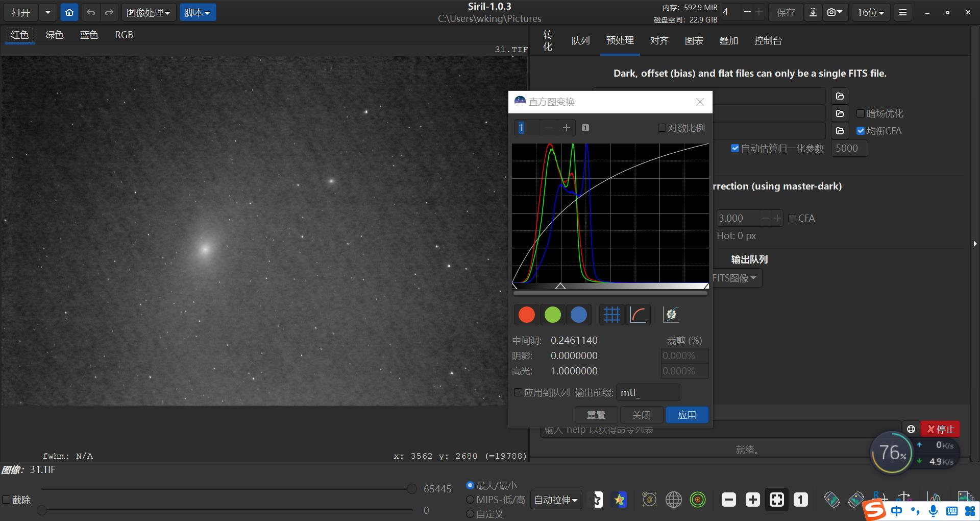Viewport: 980px width, 521px height.
Task: Click the green concentric target icon
Action: (698, 500)
